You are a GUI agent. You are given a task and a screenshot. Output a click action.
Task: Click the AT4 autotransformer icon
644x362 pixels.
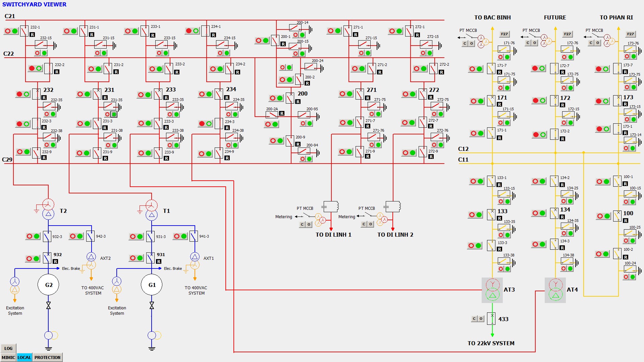(555, 290)
